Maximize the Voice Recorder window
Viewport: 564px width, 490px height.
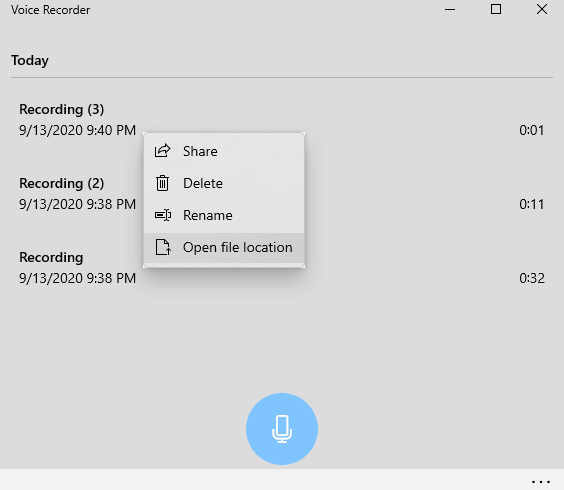pos(496,9)
